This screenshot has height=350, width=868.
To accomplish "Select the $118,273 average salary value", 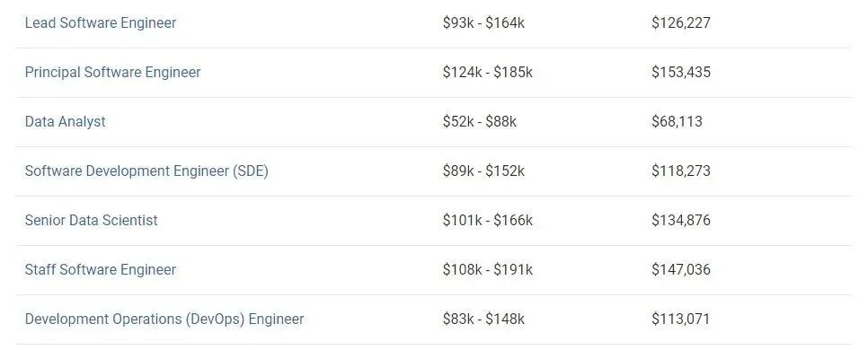I will click(x=680, y=171).
